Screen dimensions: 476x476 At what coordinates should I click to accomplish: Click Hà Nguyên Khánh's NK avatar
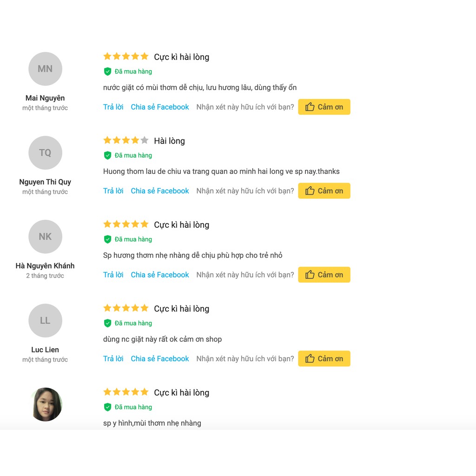click(x=45, y=237)
